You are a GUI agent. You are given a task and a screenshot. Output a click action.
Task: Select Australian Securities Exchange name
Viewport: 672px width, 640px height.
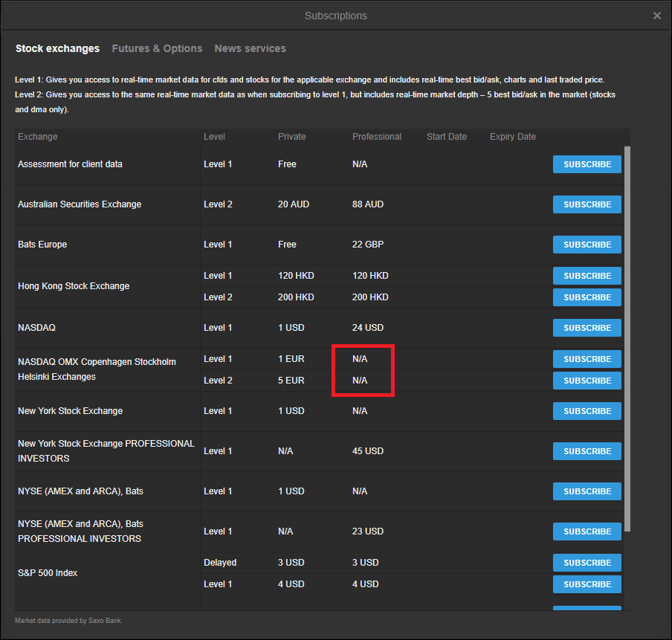pyautogui.click(x=80, y=204)
